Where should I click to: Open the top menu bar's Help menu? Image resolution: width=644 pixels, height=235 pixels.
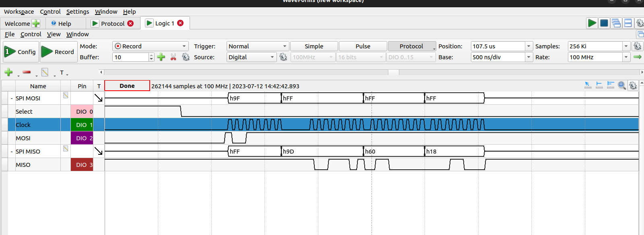(x=129, y=12)
